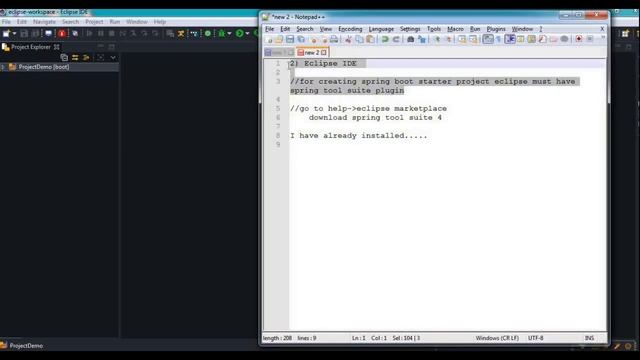Click the Eclipse New wizard icon

[6, 33]
